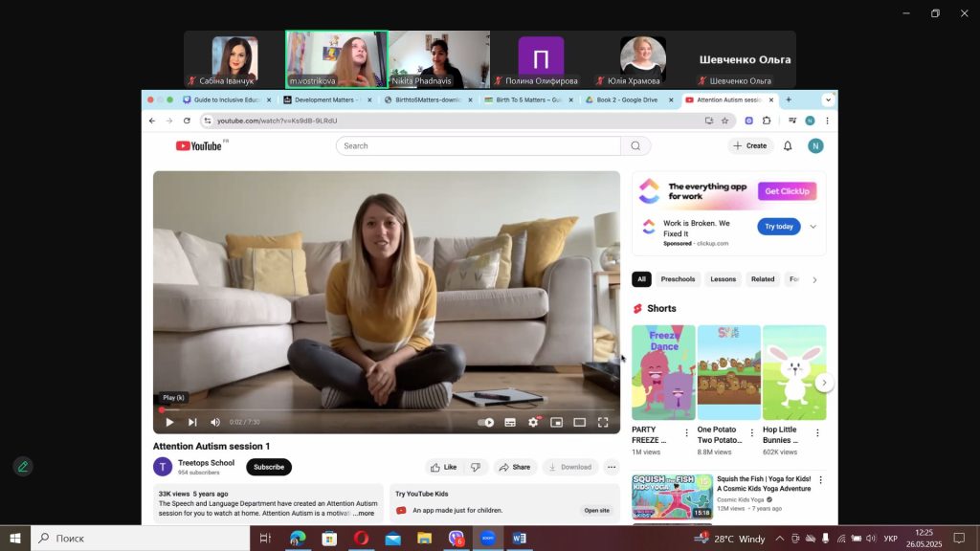Viewport: 980px width, 551px height.
Task: Show next Shorts with the round arrow
Action: click(x=824, y=383)
